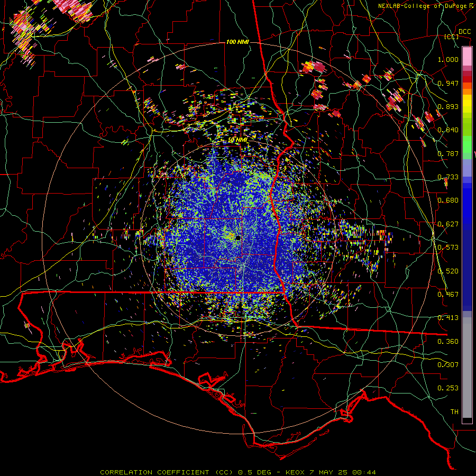Select the 0.733 value on the scale
This screenshot has height=476, width=476.
click(448, 177)
